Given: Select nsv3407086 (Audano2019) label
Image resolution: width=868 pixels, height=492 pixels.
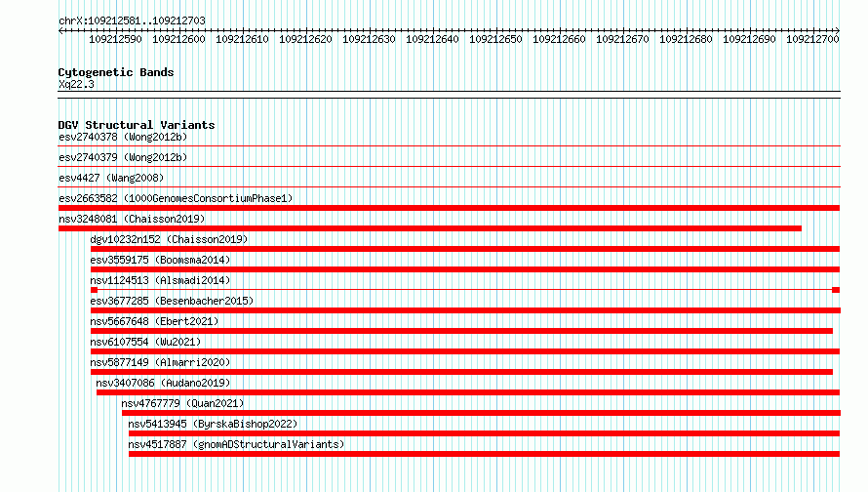Looking at the screenshot, I should point(163,383).
